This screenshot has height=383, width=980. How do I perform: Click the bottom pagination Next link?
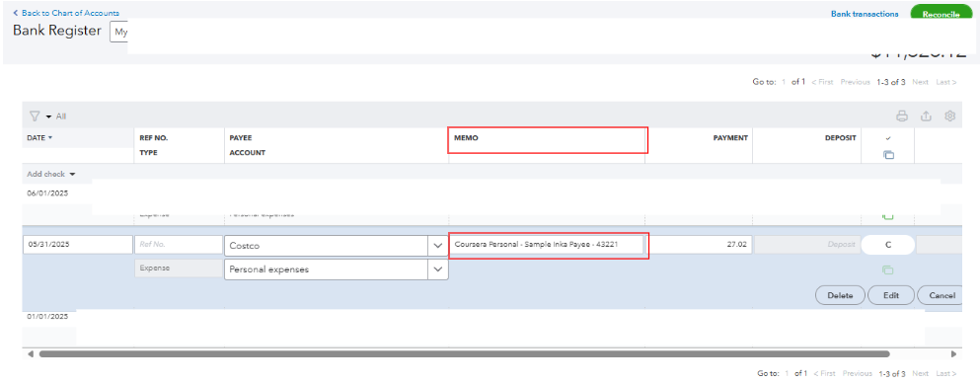tap(920, 374)
